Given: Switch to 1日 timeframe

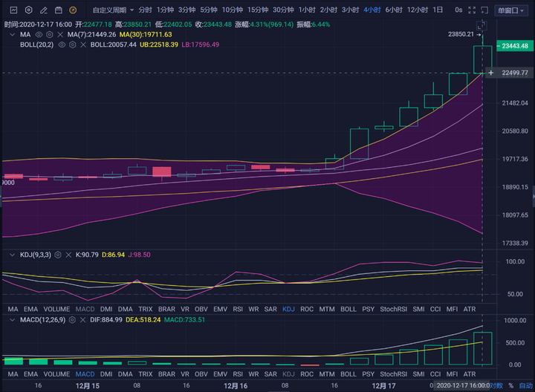Looking at the screenshot, I should [x=438, y=10].
